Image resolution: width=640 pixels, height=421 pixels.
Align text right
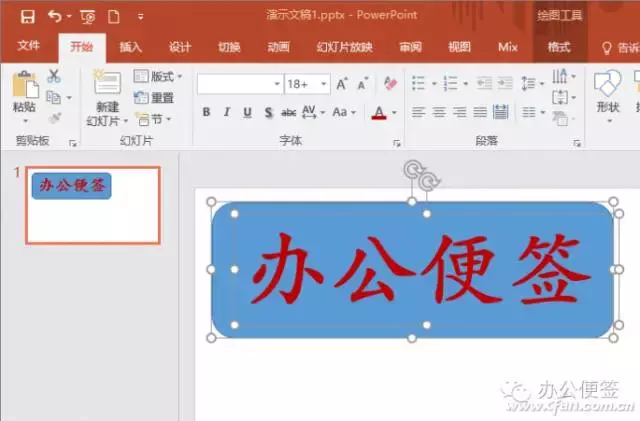tap(460, 112)
